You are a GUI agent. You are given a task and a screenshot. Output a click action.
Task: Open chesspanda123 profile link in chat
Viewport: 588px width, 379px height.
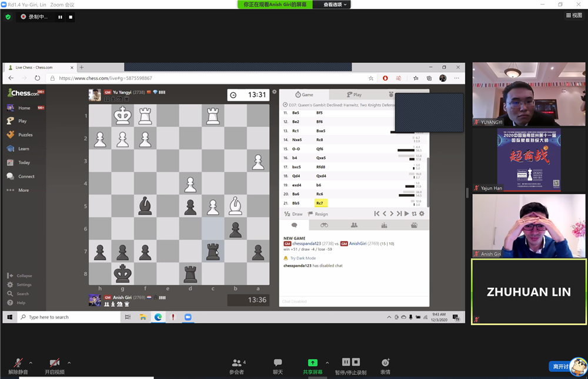[307, 244]
